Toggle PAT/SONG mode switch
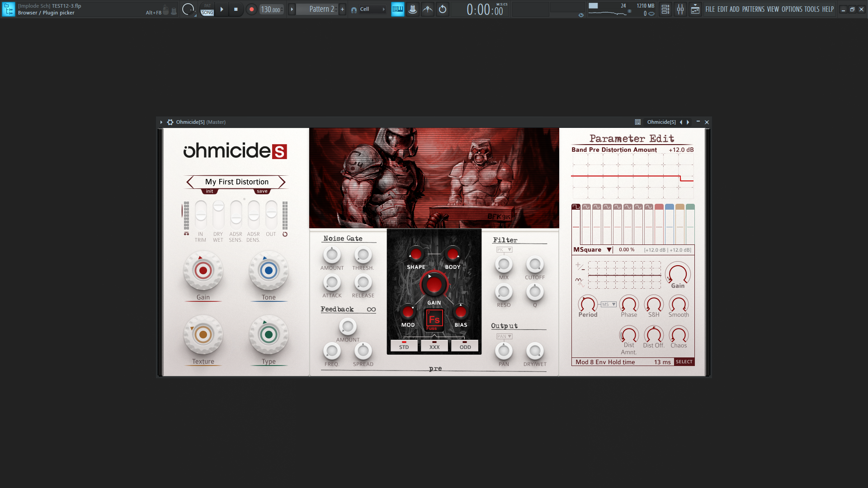 208,9
